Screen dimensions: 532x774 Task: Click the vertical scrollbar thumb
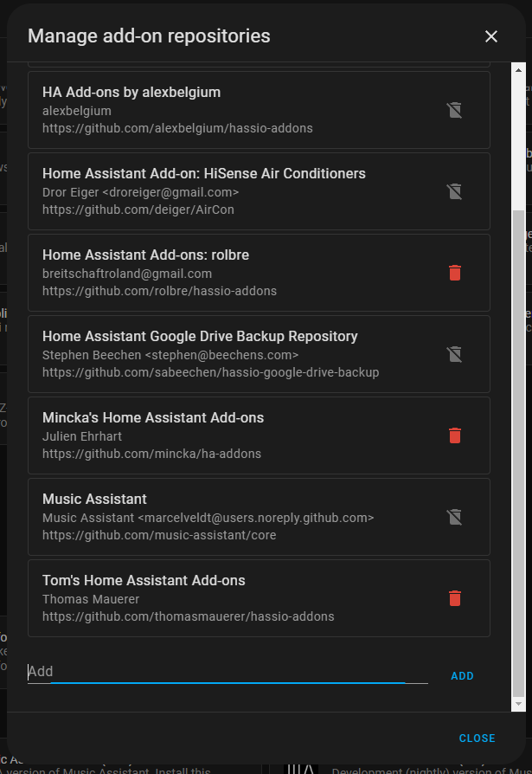(x=518, y=453)
